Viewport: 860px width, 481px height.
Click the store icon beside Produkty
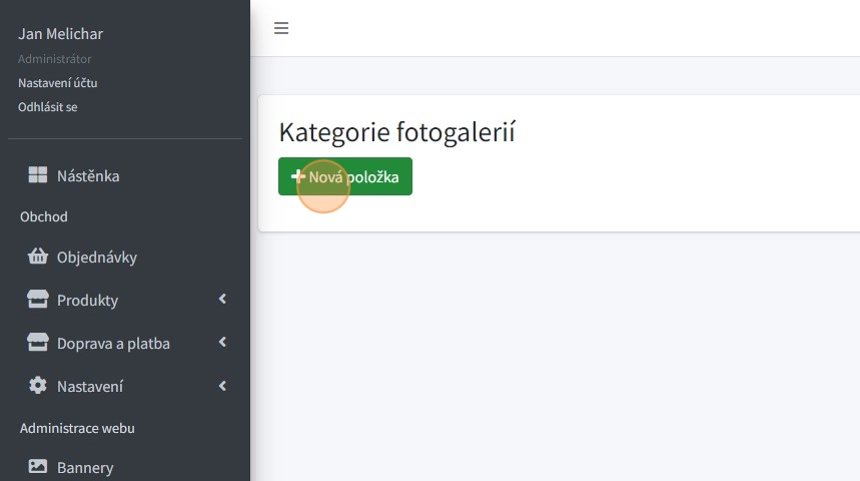38,300
